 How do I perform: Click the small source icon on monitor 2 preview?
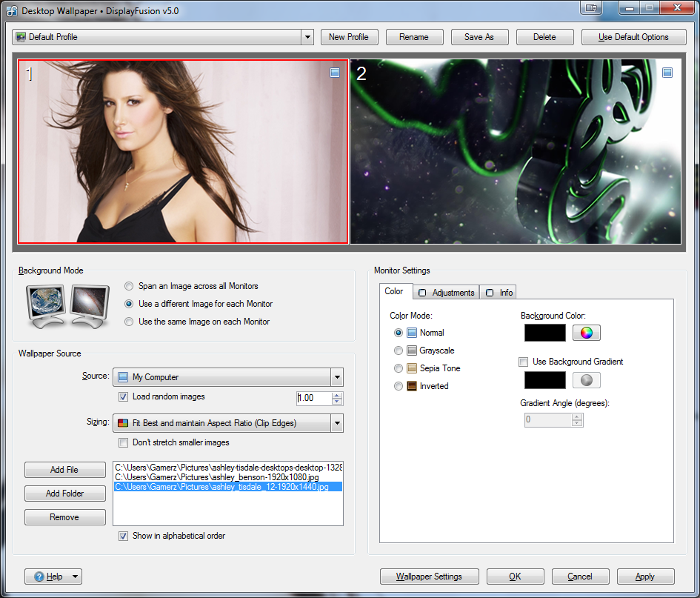(x=667, y=73)
